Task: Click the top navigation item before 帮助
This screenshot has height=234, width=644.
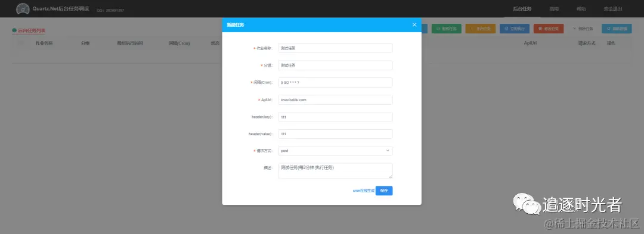Action: tap(554, 8)
